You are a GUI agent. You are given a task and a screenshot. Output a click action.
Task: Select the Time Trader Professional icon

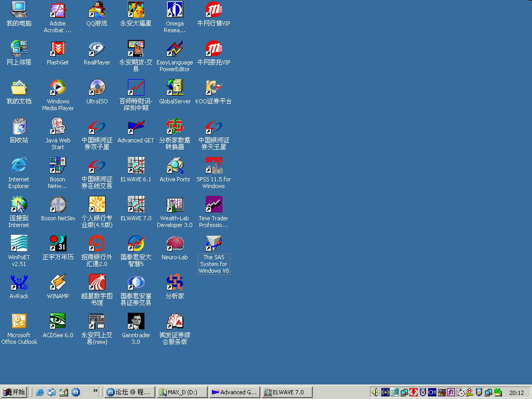click(x=214, y=205)
